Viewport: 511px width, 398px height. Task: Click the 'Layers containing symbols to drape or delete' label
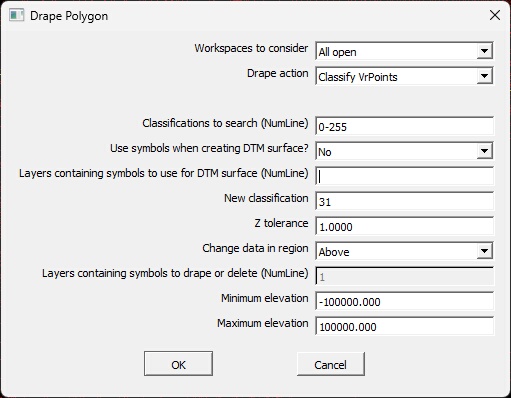(x=175, y=273)
